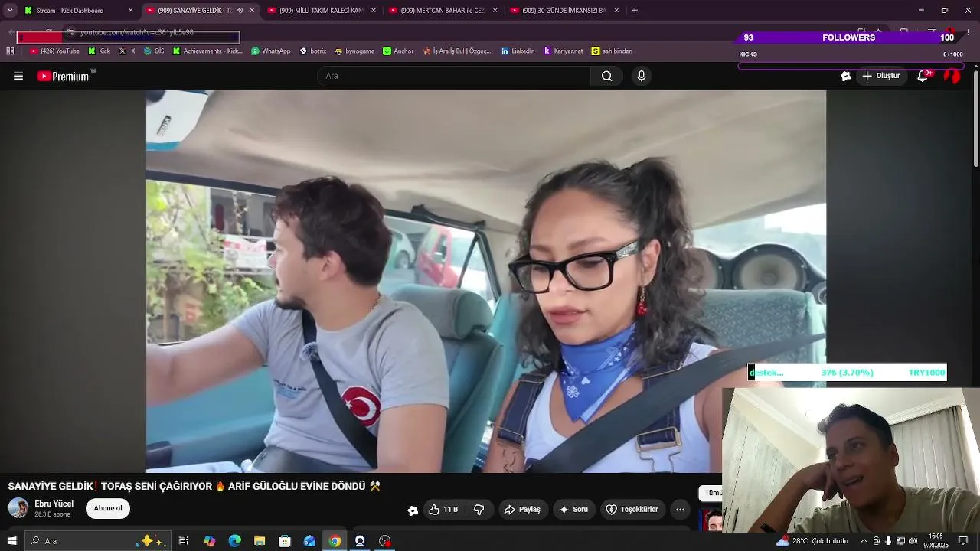The height and width of the screenshot is (551, 980).
Task: Open the YouTube guide hamburger menu
Action: tap(18, 76)
